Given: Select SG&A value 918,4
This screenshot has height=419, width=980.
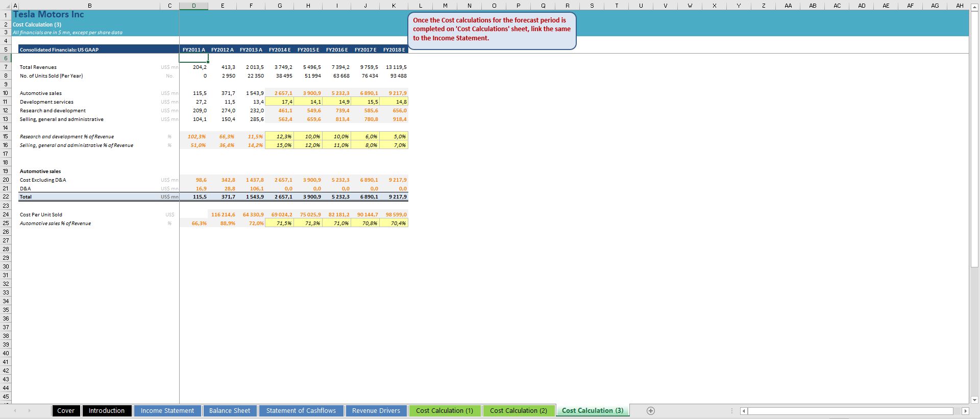Looking at the screenshot, I should coord(394,119).
